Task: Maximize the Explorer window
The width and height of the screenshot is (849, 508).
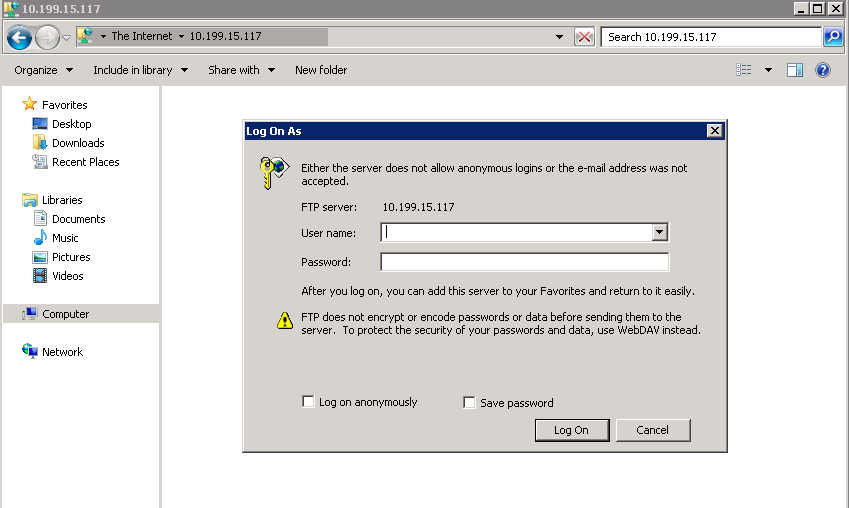Action: pos(818,8)
